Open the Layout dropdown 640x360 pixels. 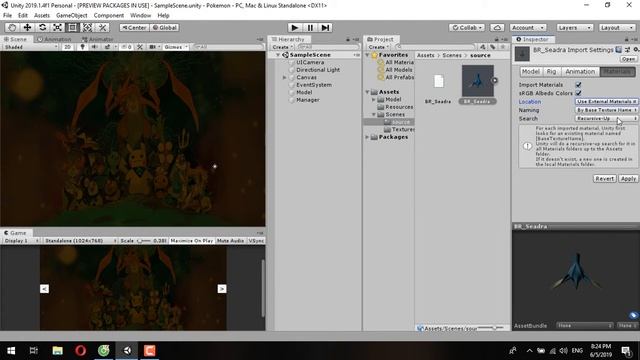pyautogui.click(x=617, y=27)
